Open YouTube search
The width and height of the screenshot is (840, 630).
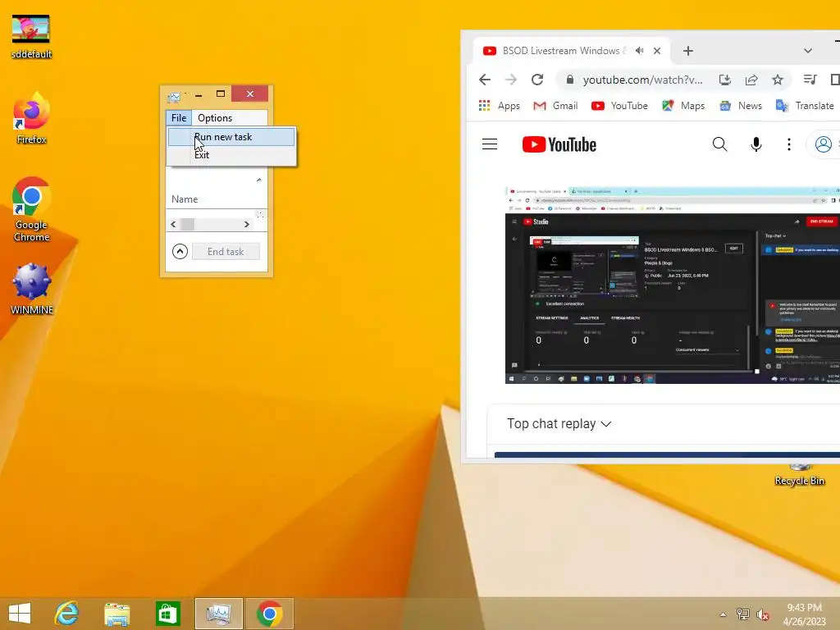[719, 144]
